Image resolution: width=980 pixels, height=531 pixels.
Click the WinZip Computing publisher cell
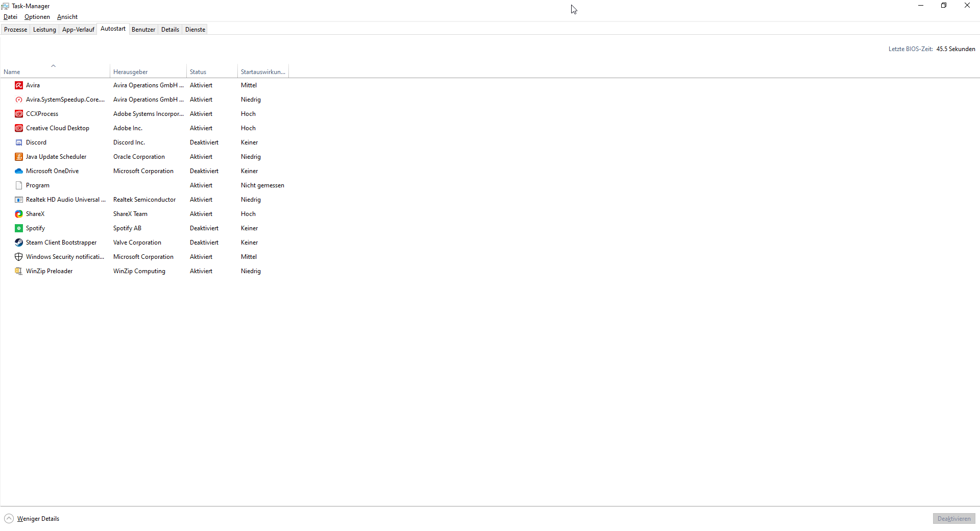(139, 271)
